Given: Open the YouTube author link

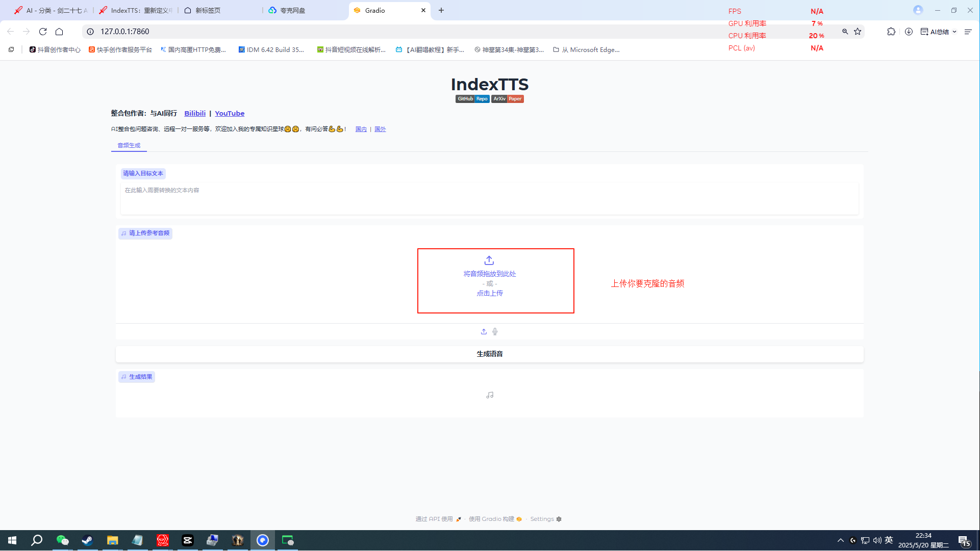Looking at the screenshot, I should coord(230,114).
